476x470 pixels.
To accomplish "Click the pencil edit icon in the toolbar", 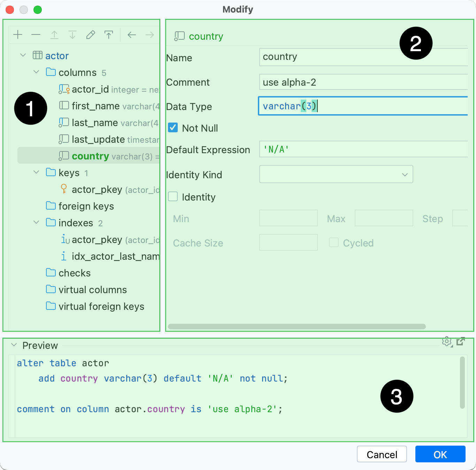I will [x=91, y=34].
